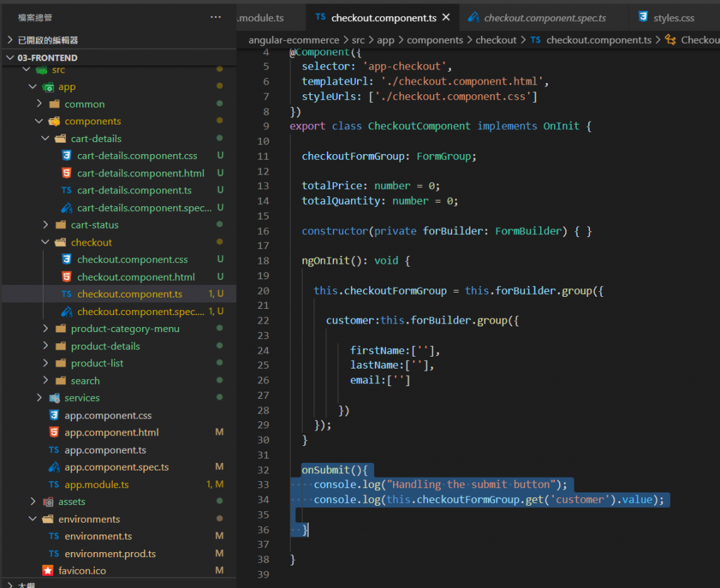Click the HTML5 icon of checkout.component.html
This screenshot has height=588, width=720.
[x=66, y=277]
